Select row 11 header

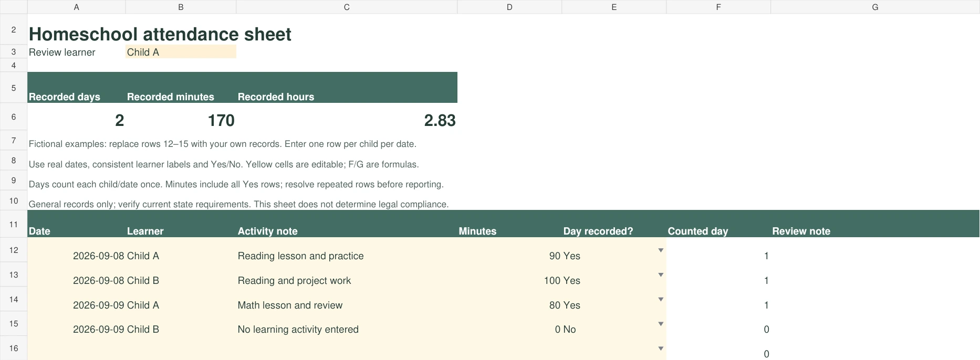tap(14, 224)
